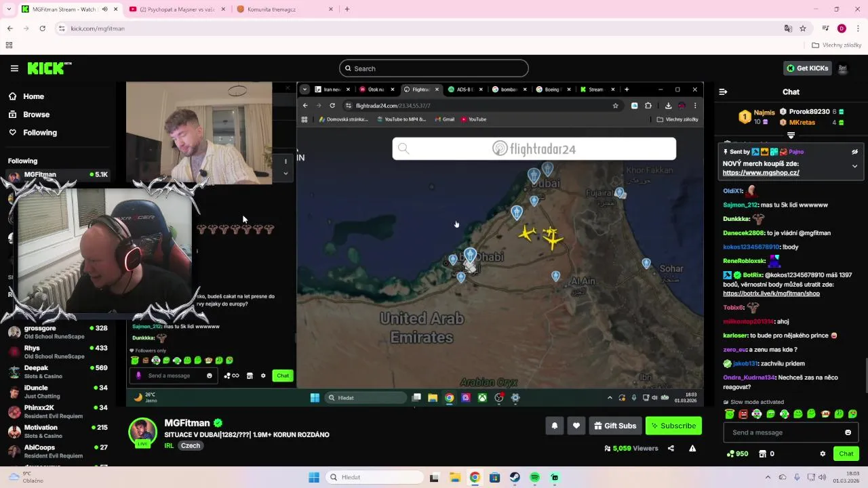The width and height of the screenshot is (868, 488).
Task: Go back in browser history
Action: tap(9, 28)
